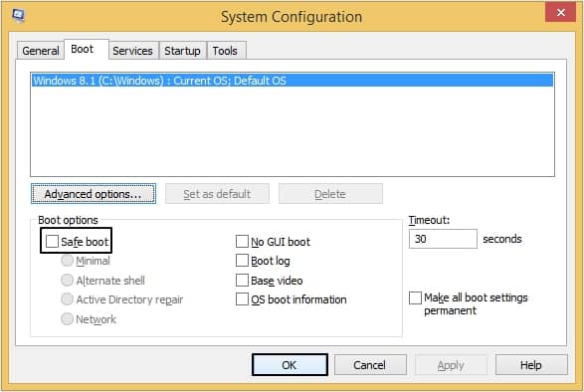
Task: Check Make all boot settings permanent
Action: click(415, 298)
